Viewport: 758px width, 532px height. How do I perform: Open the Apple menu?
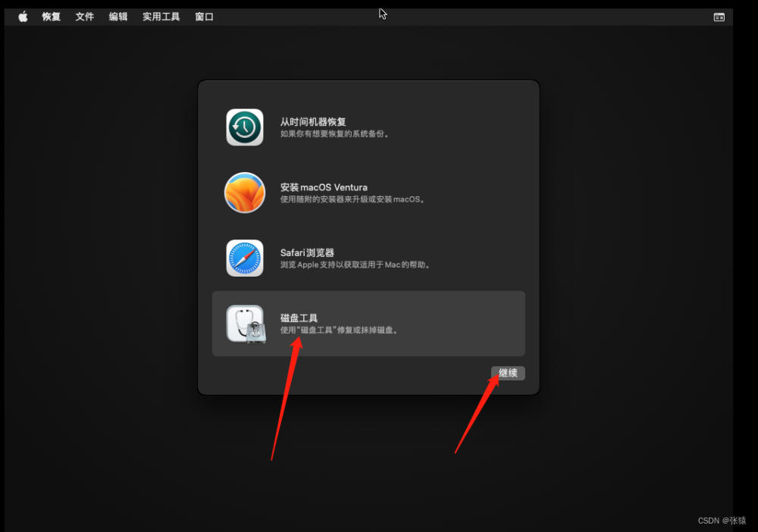23,17
